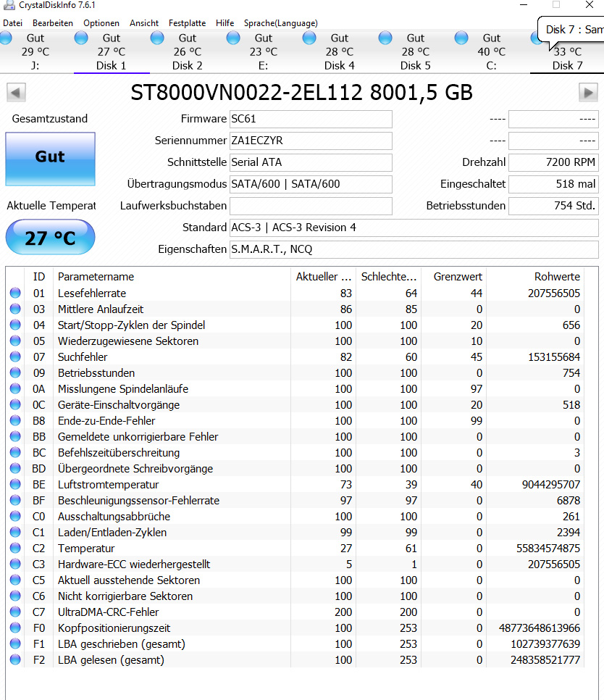Select the Beschleunigungssensor-Fehlerrate row
This screenshot has height=700, width=604.
click(295, 501)
